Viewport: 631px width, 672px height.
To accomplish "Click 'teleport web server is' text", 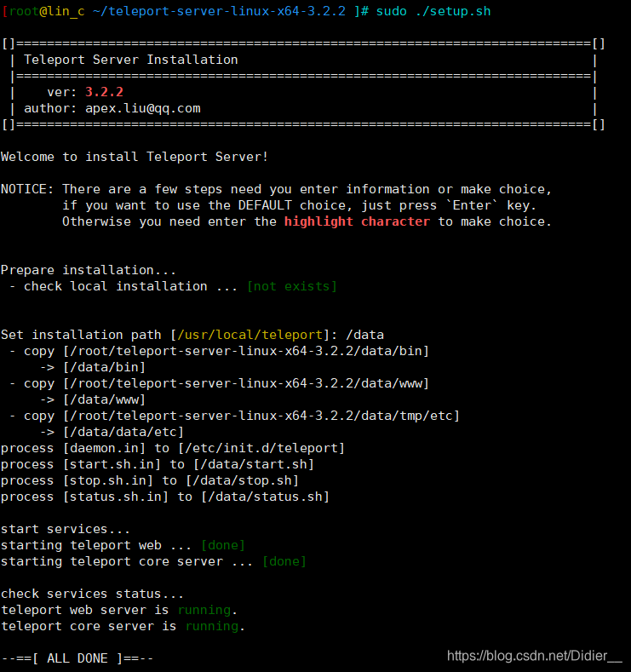I will [x=85, y=610].
